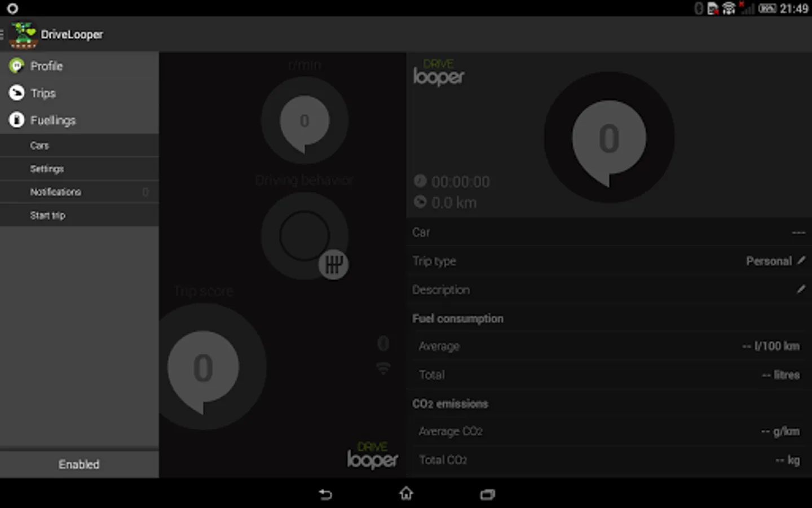Tap the Average fuel consumption row

[x=609, y=346]
